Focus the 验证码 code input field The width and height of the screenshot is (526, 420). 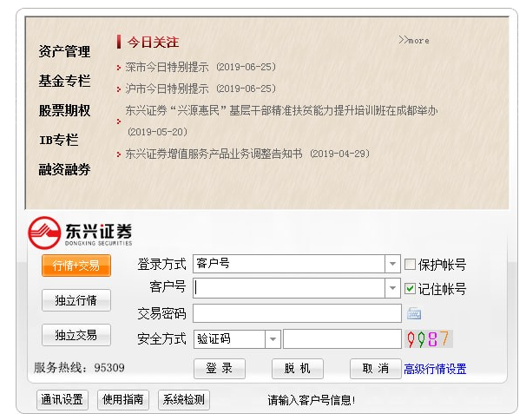tap(342, 338)
